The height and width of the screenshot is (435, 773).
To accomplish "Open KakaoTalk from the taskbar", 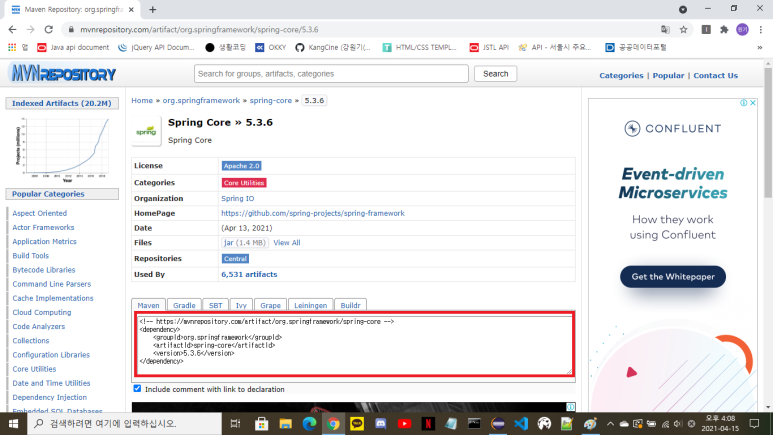I will pyautogui.click(x=357, y=424).
